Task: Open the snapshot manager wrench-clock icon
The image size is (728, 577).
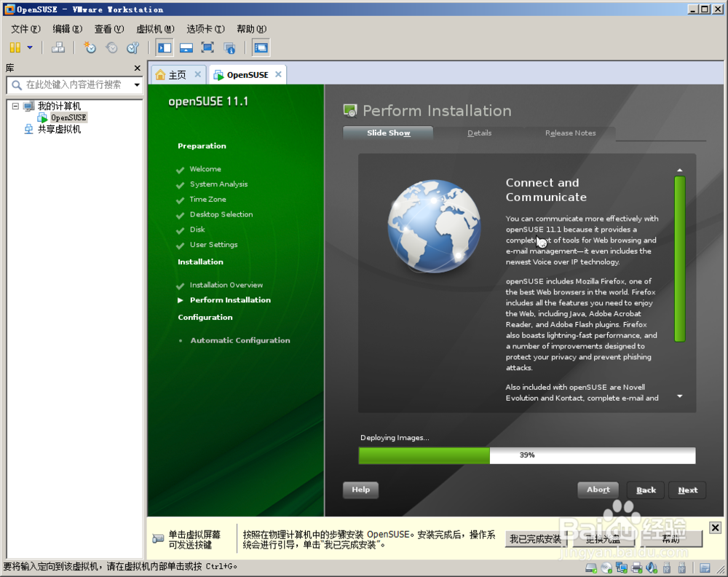Action: [x=133, y=47]
